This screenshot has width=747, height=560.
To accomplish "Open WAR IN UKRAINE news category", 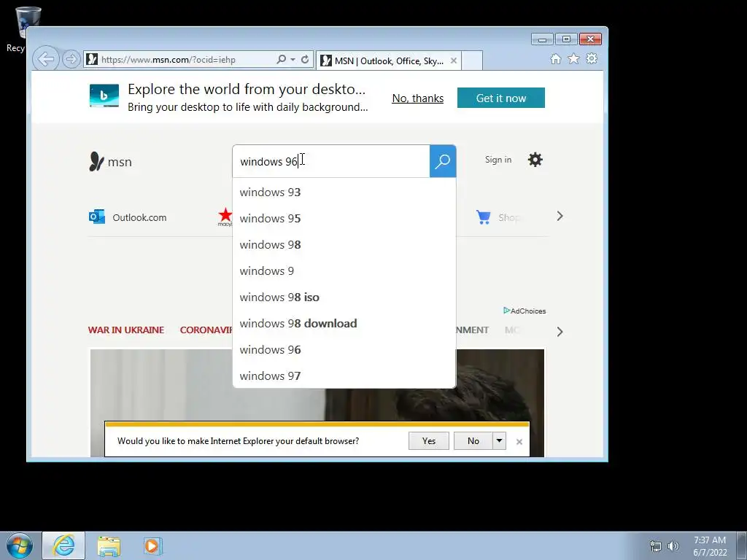I will pos(126,330).
